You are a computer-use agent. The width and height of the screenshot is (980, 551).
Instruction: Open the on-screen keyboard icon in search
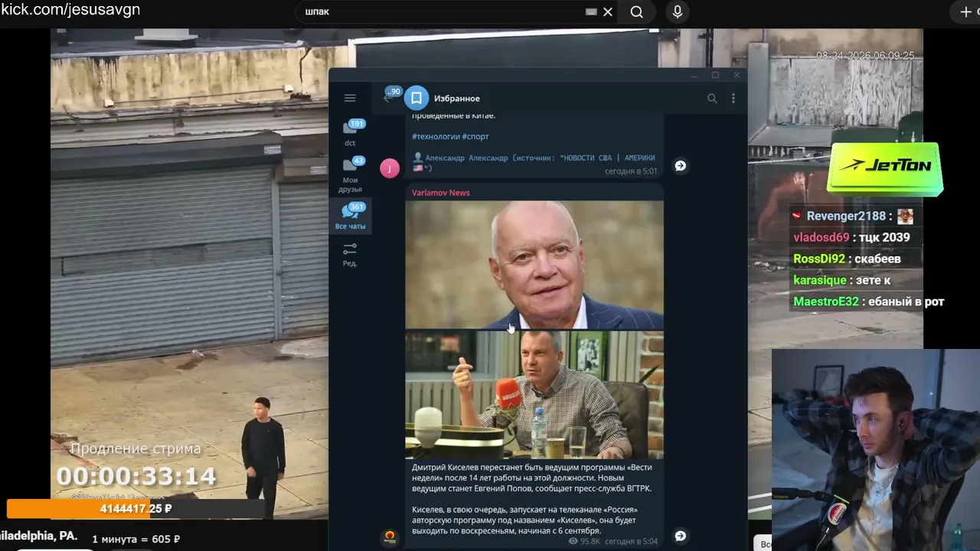point(591,11)
